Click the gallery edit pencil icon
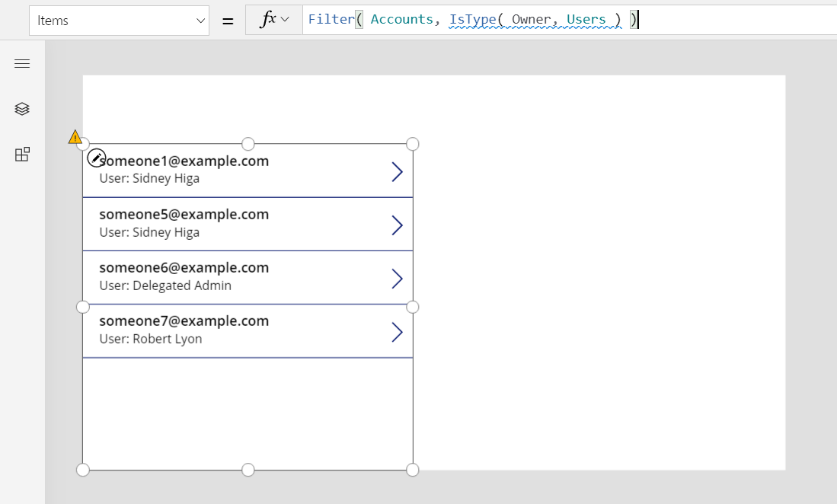This screenshot has height=504, width=837. tap(96, 158)
